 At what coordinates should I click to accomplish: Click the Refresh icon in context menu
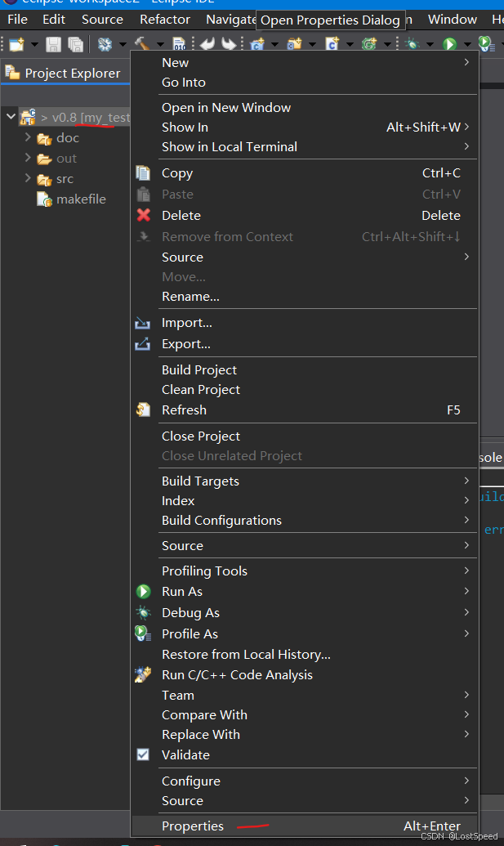[x=143, y=410]
